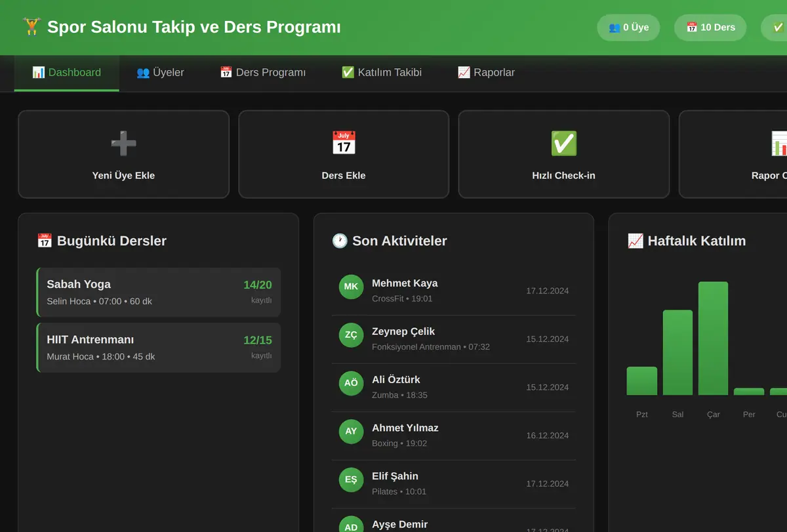Click the calendar icon above Ders Ekle
This screenshot has width=787, height=532.
(x=344, y=144)
